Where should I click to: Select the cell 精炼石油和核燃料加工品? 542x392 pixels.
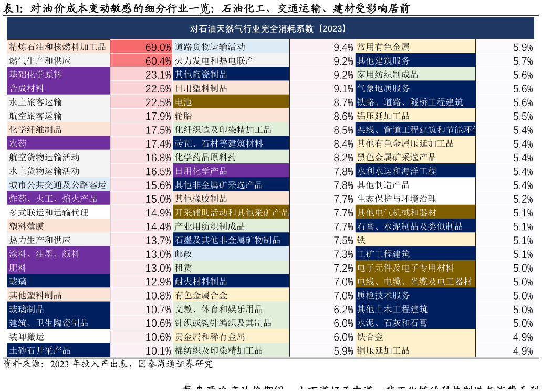[58, 47]
